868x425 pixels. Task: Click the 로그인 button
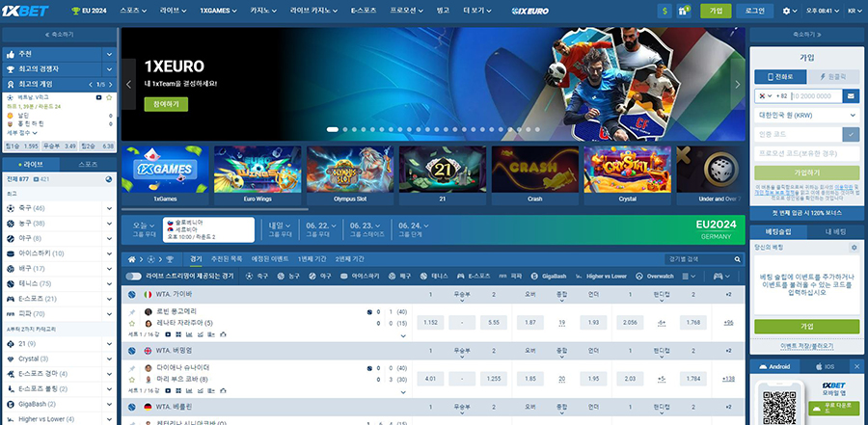tap(754, 11)
